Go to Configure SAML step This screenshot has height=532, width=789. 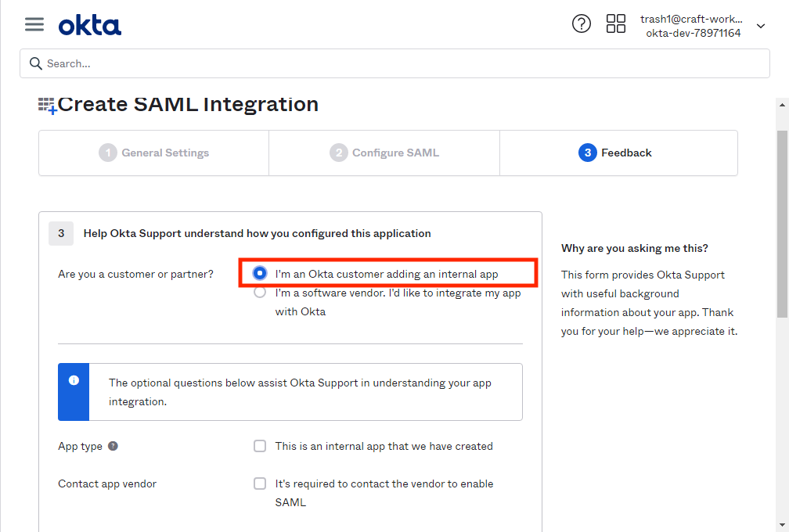point(384,153)
